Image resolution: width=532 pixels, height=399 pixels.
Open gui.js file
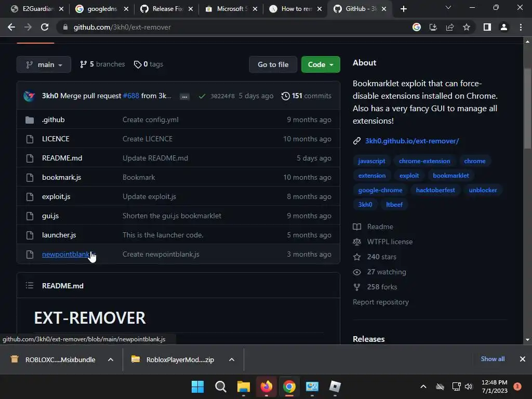coord(50,216)
